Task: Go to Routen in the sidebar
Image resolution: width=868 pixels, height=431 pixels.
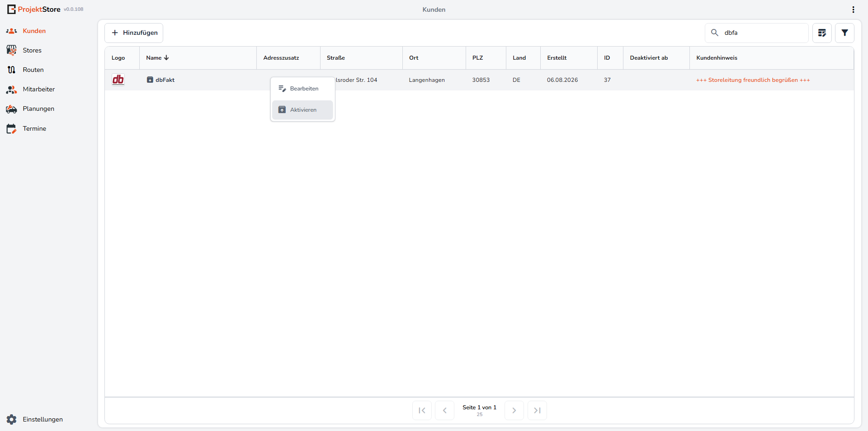Action: click(33, 70)
